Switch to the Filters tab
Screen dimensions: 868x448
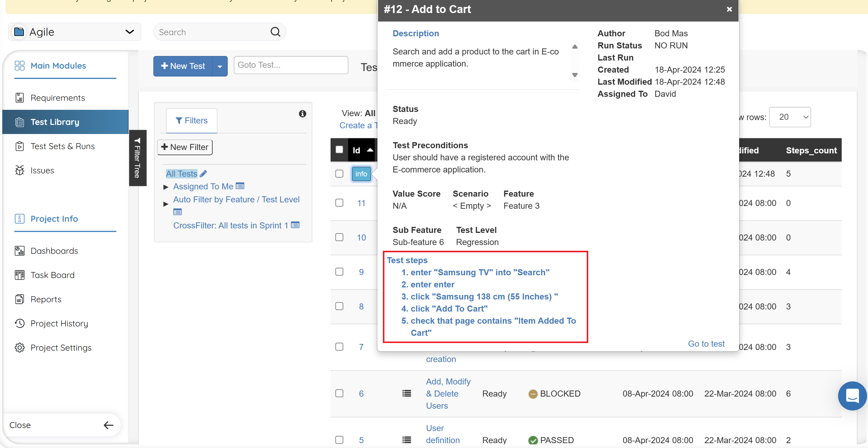[191, 121]
